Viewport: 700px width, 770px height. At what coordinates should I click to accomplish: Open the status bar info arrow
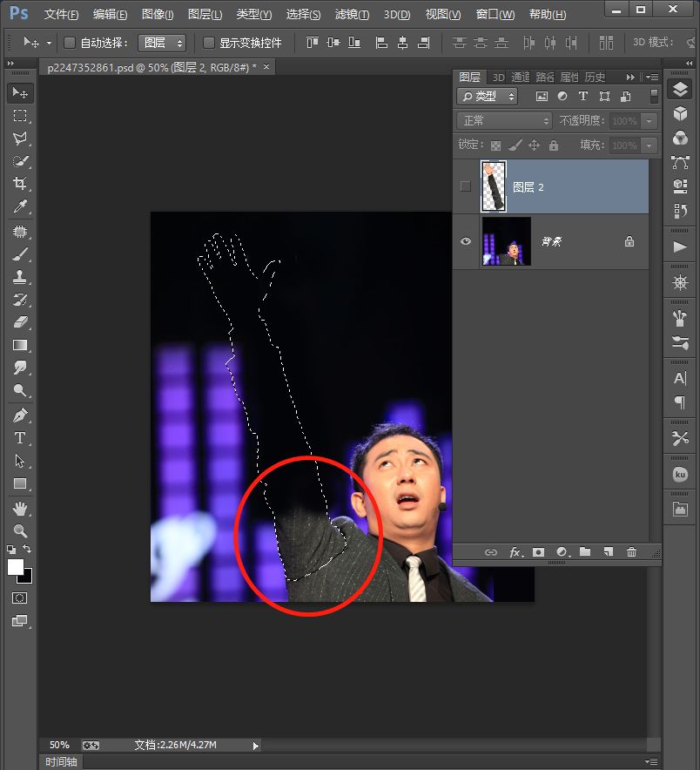point(255,746)
